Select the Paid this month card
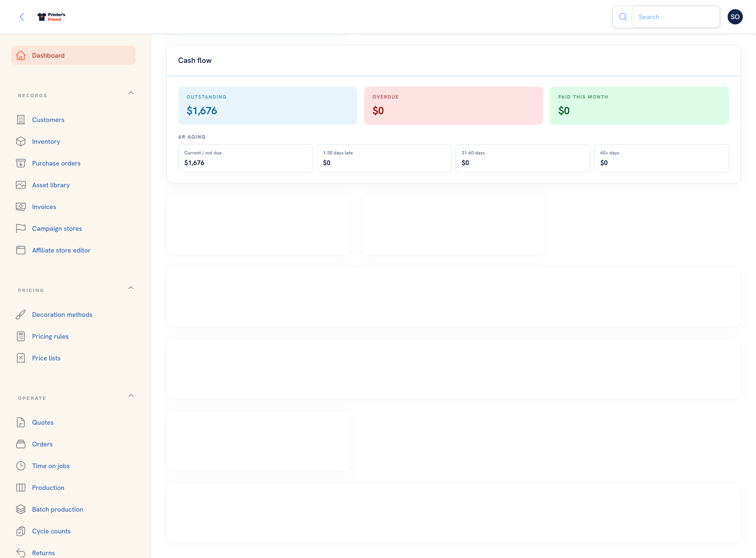756x558 pixels. pos(639,106)
